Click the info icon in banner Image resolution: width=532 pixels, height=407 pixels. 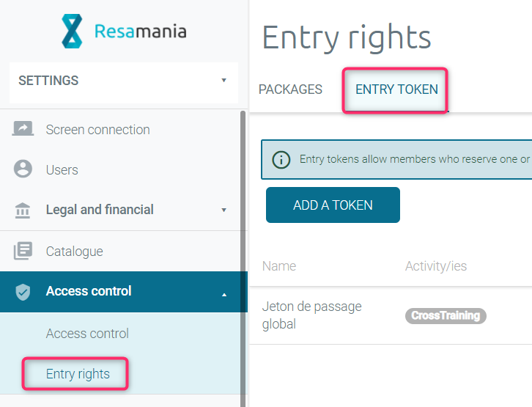pyautogui.click(x=281, y=159)
